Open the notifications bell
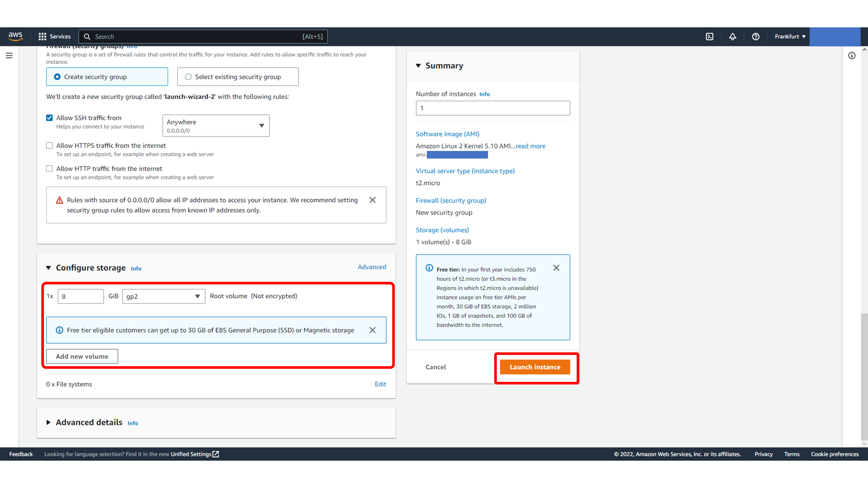The width and height of the screenshot is (868, 488). (733, 36)
